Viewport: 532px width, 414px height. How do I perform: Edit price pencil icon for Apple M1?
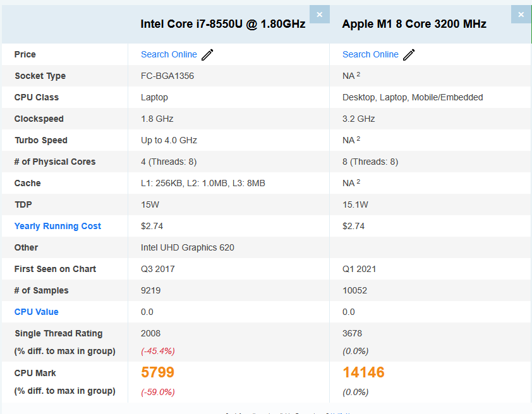click(x=409, y=54)
